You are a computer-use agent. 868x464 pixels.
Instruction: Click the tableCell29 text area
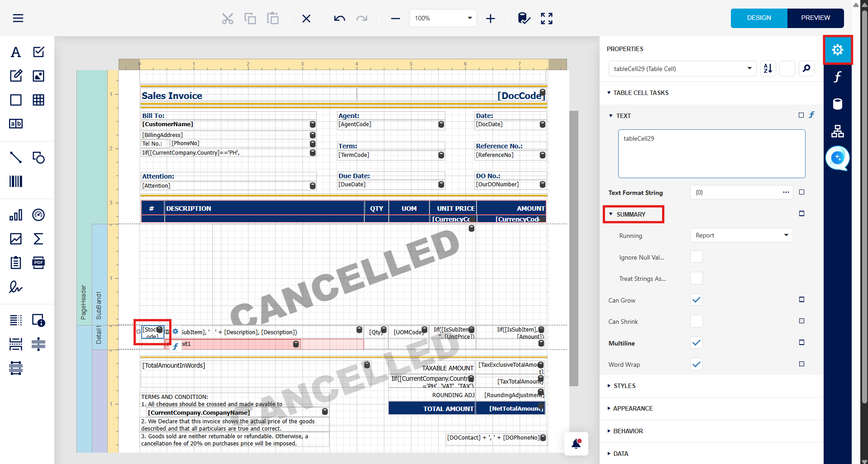(712, 154)
